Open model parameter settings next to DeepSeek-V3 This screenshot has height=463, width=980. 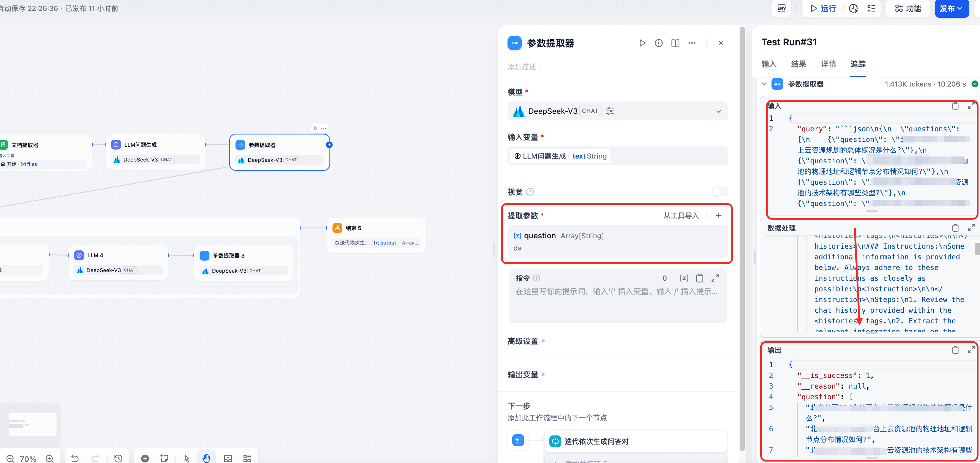click(x=610, y=111)
